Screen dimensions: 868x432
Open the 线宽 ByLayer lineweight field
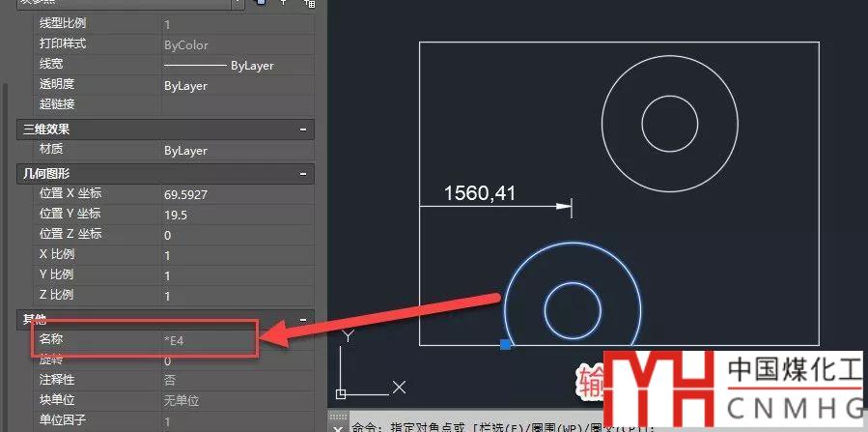tap(237, 66)
